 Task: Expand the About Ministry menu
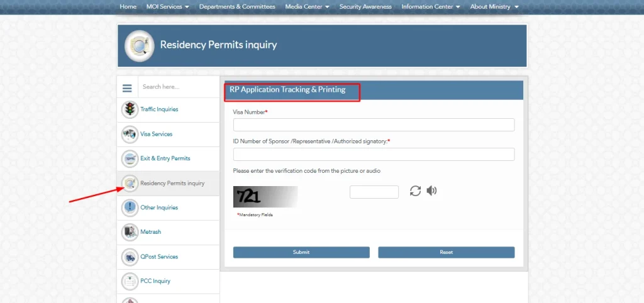click(494, 7)
